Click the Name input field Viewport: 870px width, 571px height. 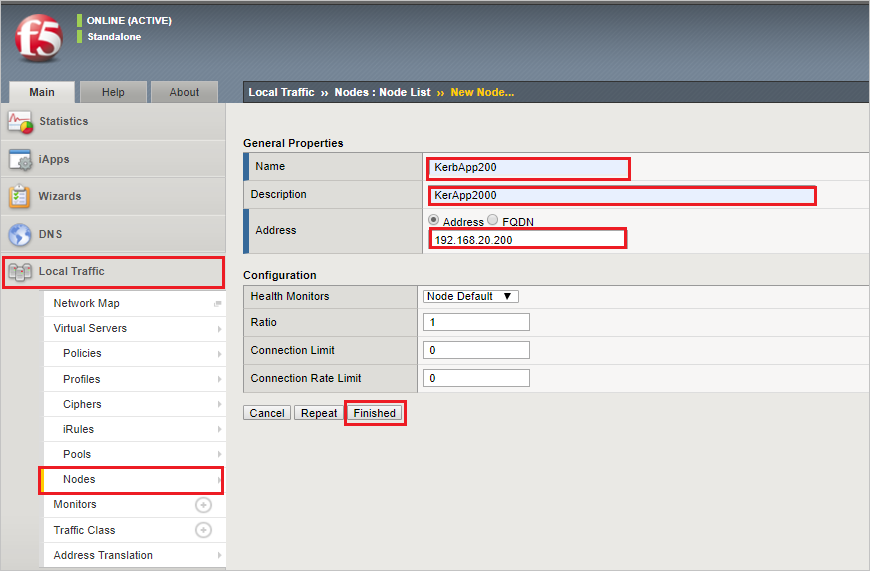coord(528,168)
